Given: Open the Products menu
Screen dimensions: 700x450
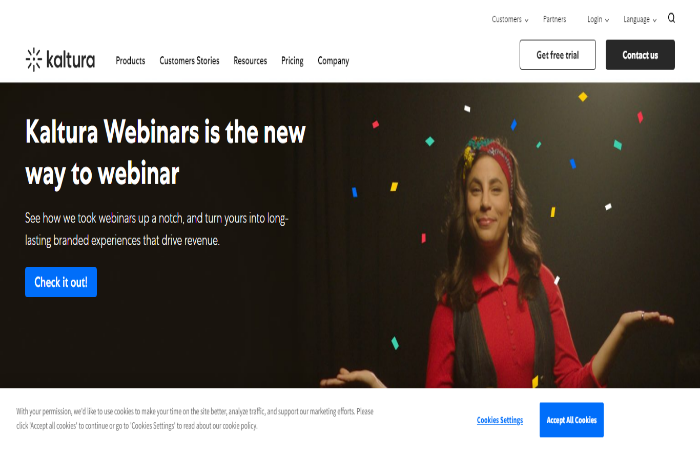Looking at the screenshot, I should click(130, 61).
